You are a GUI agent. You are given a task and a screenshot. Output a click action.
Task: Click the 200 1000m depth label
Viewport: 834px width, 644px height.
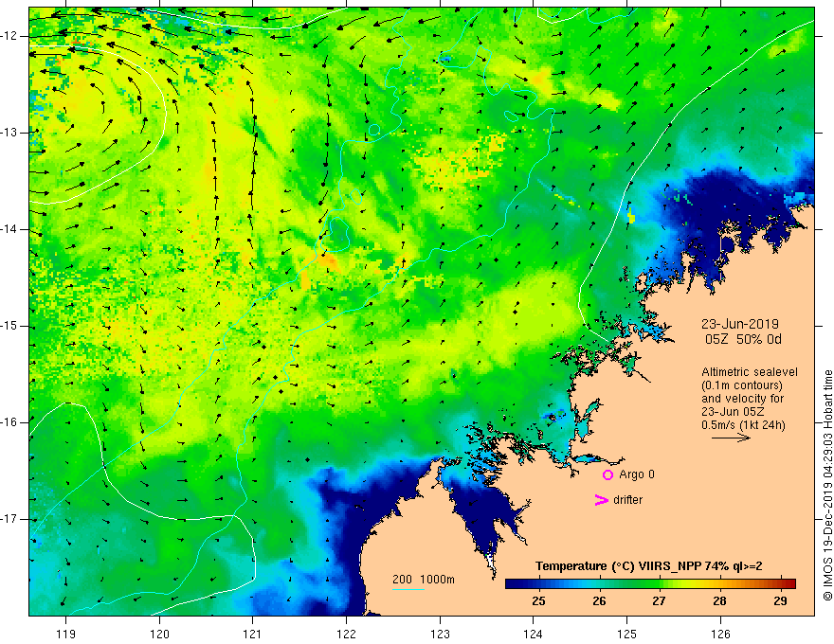pos(424,580)
